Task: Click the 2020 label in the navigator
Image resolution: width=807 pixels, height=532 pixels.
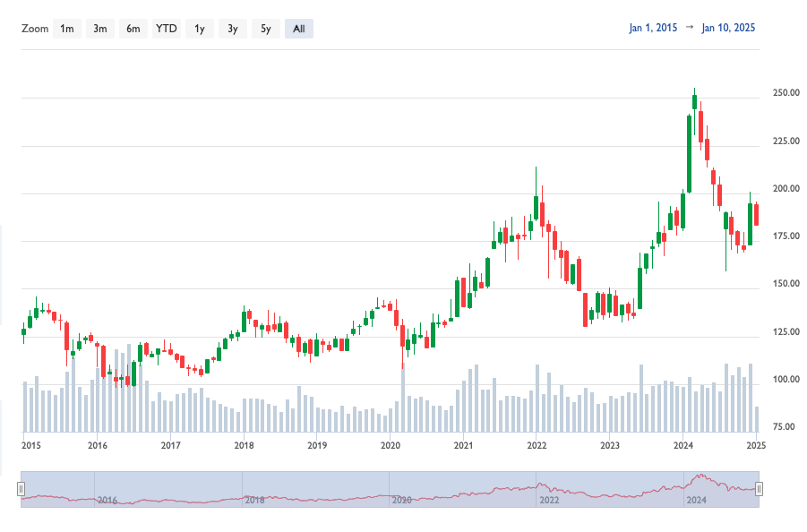Action: 401,500
